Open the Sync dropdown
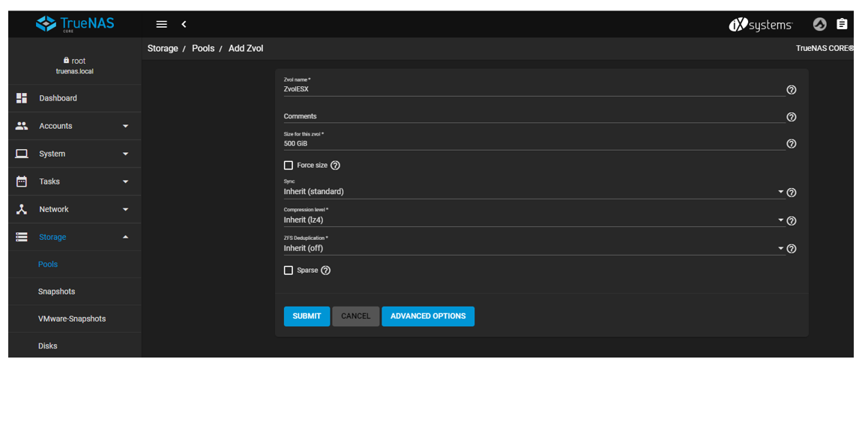 click(x=534, y=191)
